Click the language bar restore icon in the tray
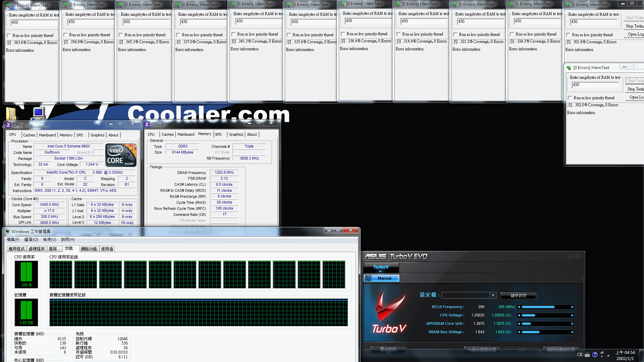 [x=602, y=353]
